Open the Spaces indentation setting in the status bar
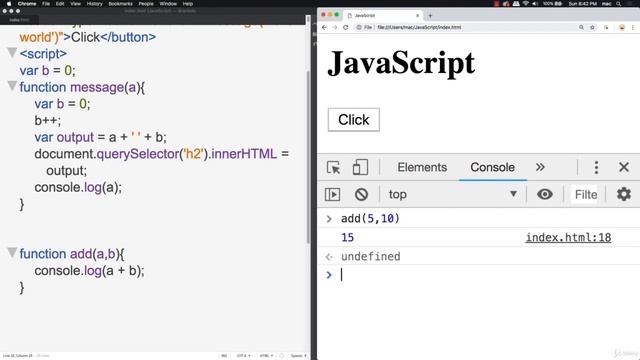The width and height of the screenshot is (640, 360). coord(298,356)
